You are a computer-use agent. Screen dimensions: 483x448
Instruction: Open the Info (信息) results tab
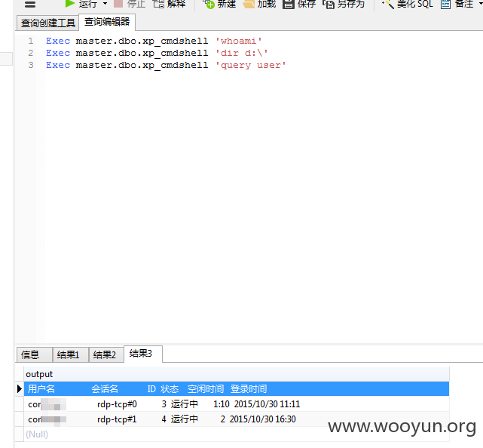click(x=34, y=354)
